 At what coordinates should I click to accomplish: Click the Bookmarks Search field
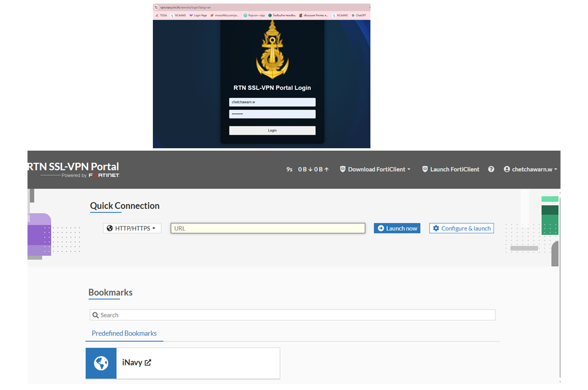[x=292, y=315]
